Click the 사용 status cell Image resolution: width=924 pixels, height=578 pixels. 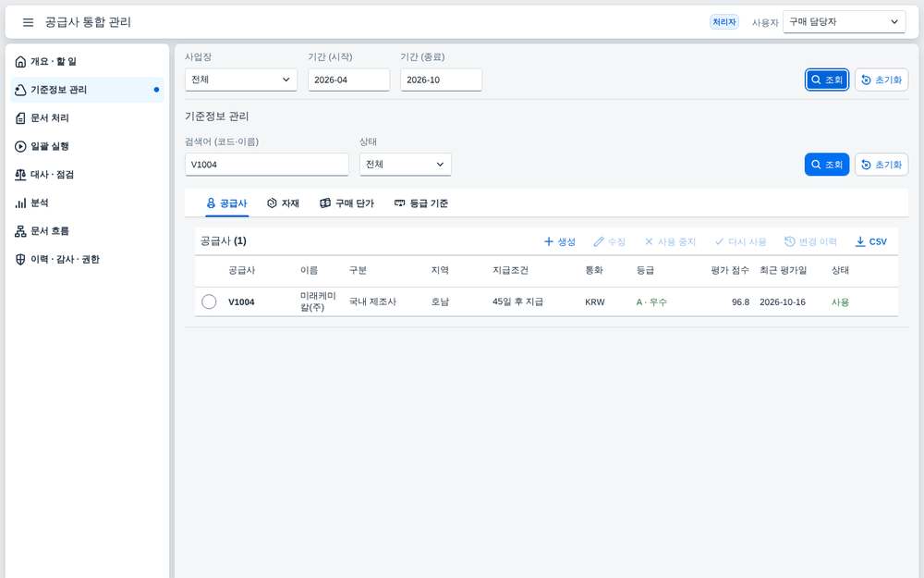click(840, 302)
